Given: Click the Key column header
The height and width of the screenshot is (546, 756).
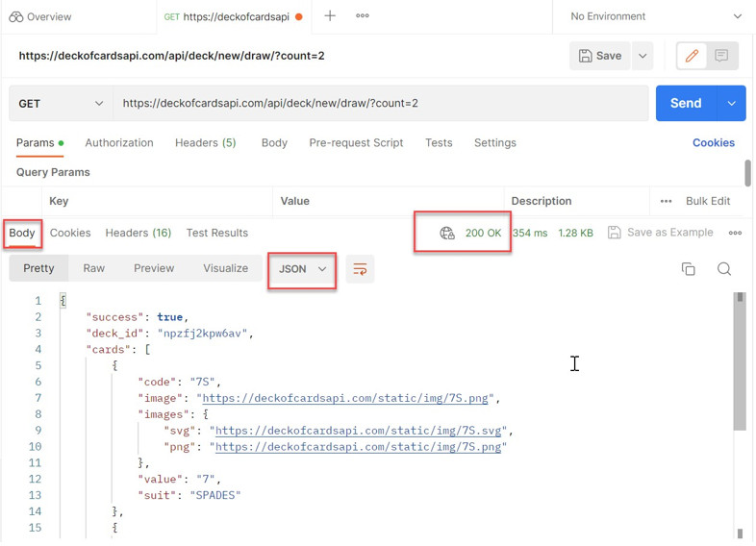Looking at the screenshot, I should point(59,202).
